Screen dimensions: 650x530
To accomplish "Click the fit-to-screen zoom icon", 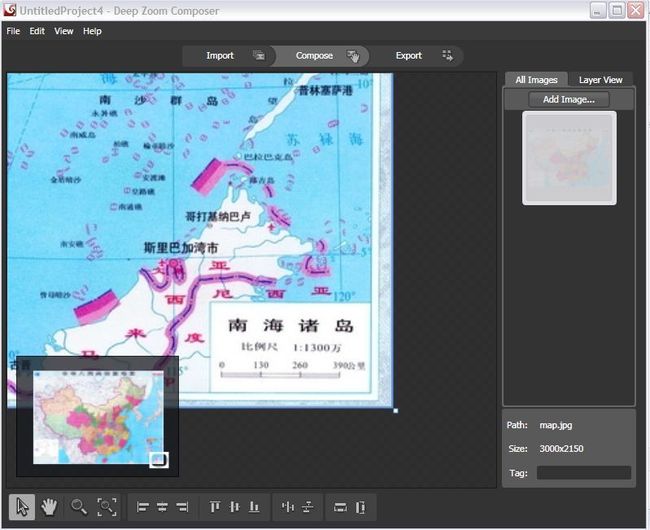I will [107, 507].
